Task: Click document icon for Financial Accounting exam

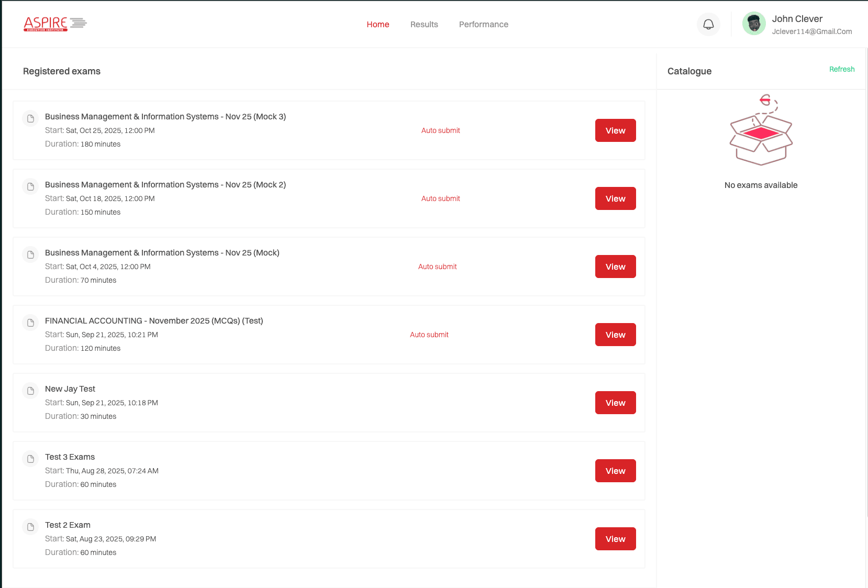Action: (31, 323)
